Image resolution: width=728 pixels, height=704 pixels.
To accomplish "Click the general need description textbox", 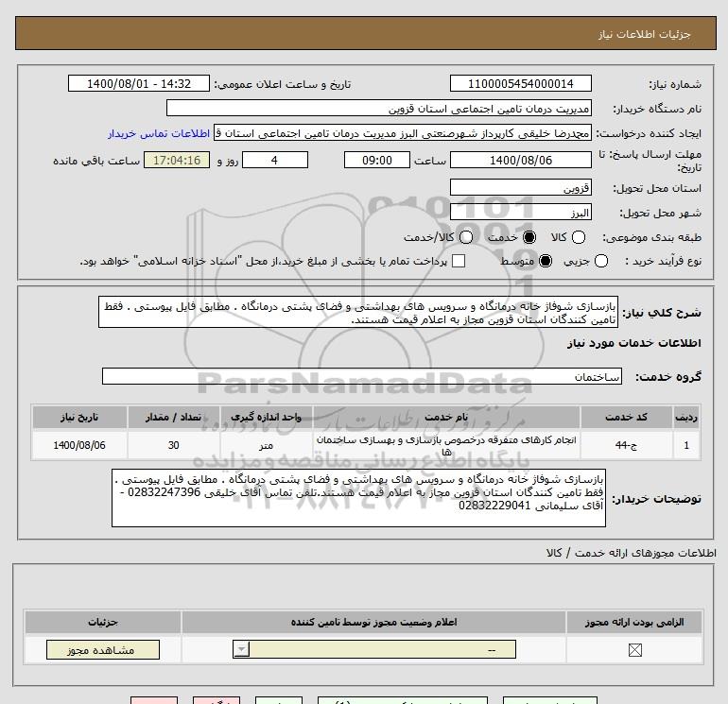I will click(358, 313).
